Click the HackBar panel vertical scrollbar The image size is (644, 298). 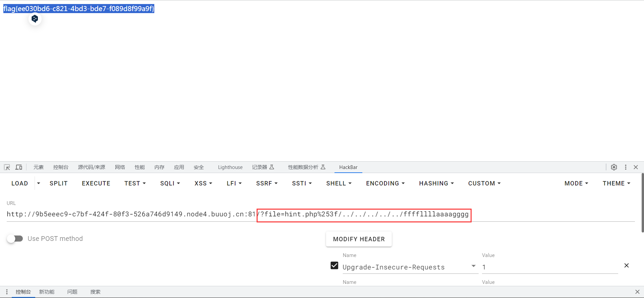[642, 203]
